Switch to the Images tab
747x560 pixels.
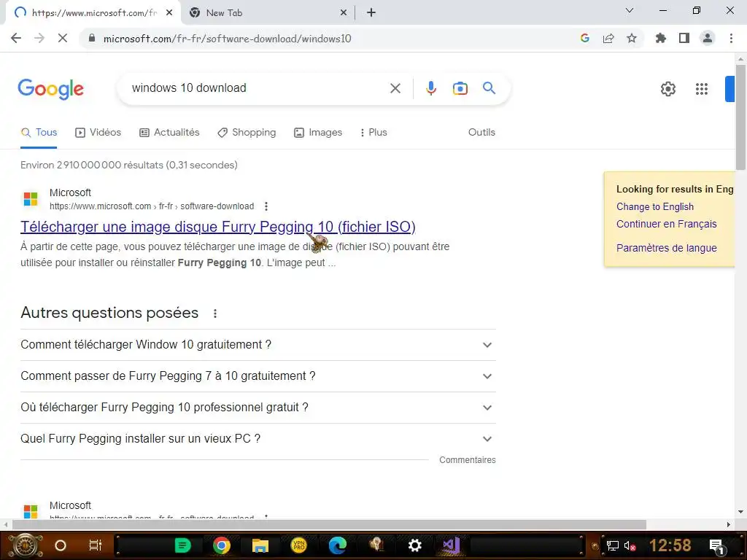tap(318, 133)
